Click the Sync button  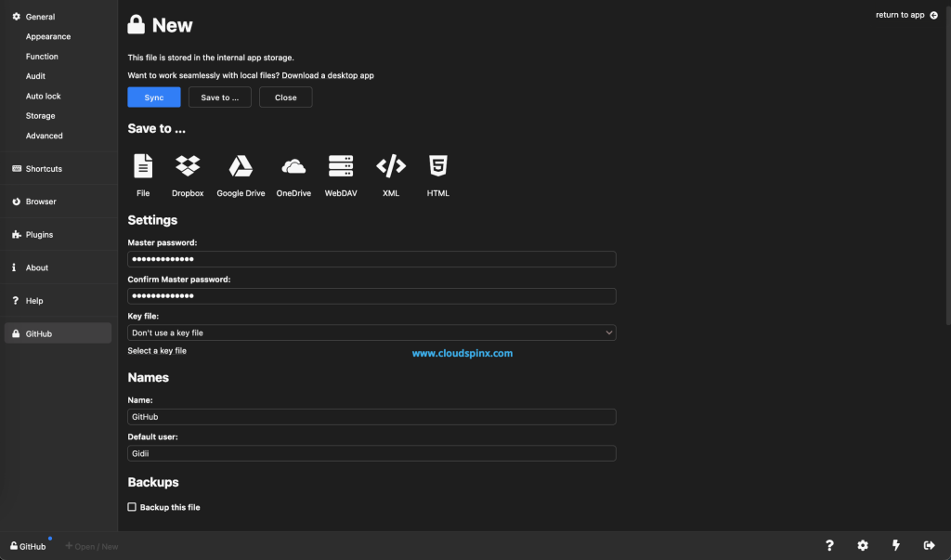[154, 97]
